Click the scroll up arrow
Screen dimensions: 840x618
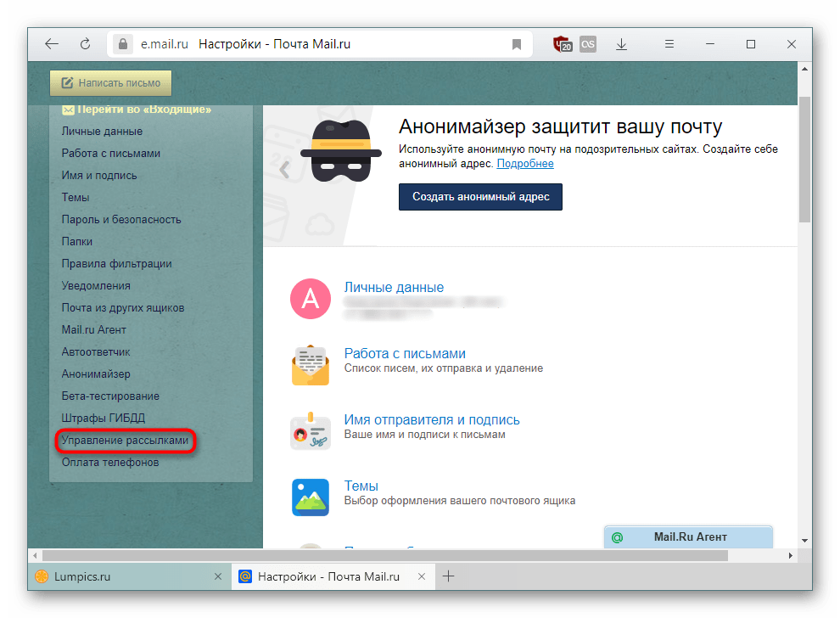pos(804,69)
